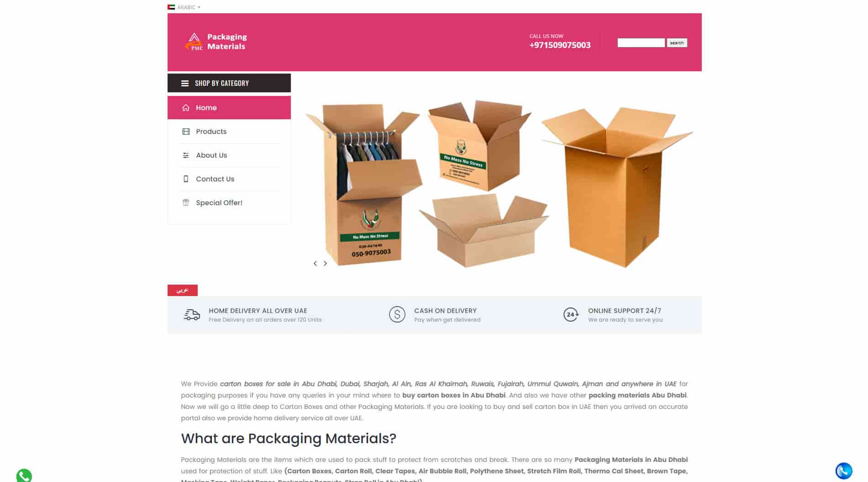Click the 24-hour support icon
Screen dimensions: 868x482
coord(571,315)
